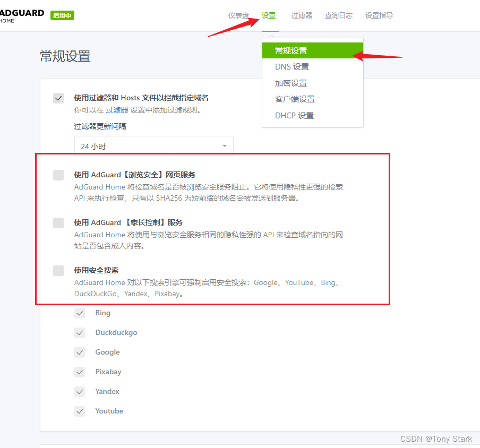Toggle the Youtube safe search checkbox

click(80, 411)
